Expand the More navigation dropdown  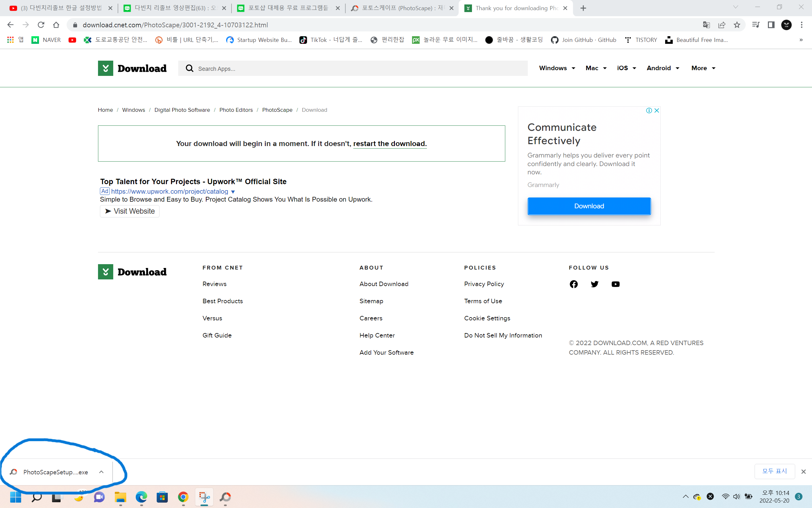[703, 68]
